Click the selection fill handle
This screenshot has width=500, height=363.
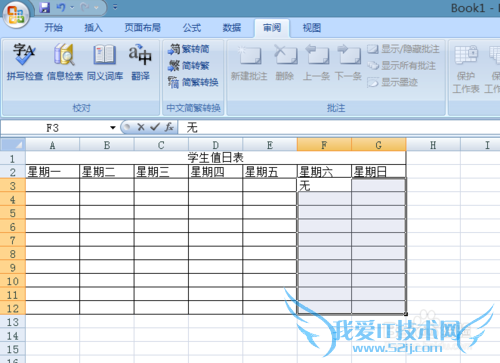point(406,314)
